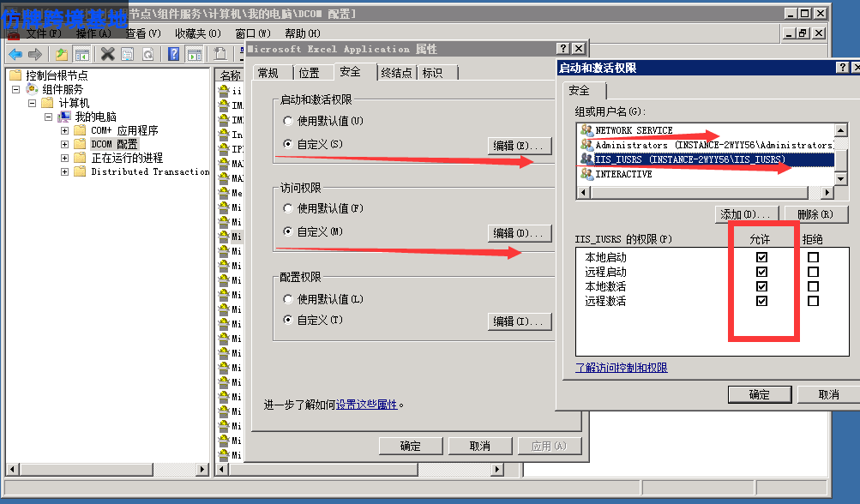Select the COM+ 应用程序 folder icon
This screenshot has height=504, width=860.
coord(80,130)
